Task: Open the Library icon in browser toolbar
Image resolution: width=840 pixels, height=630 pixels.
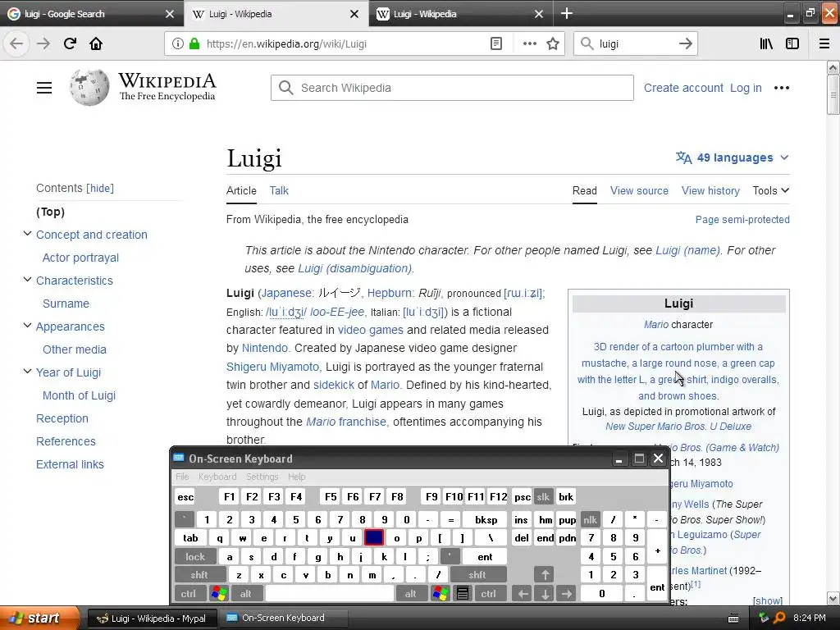Action: tap(766, 43)
